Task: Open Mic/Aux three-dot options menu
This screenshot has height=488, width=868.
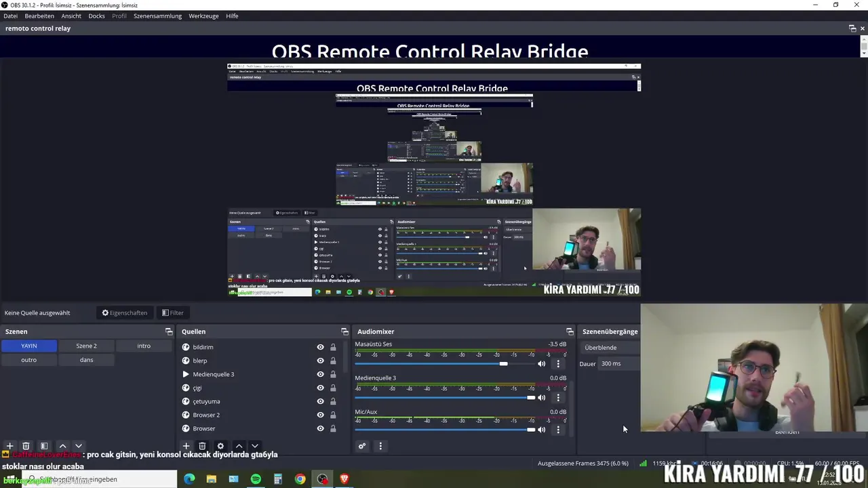Action: 558,429
